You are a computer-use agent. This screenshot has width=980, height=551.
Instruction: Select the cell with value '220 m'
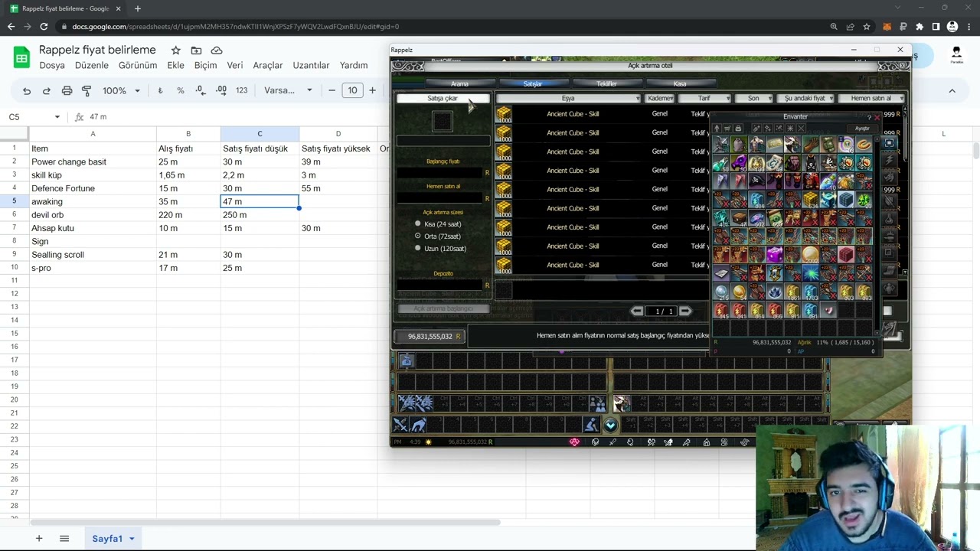(x=188, y=215)
